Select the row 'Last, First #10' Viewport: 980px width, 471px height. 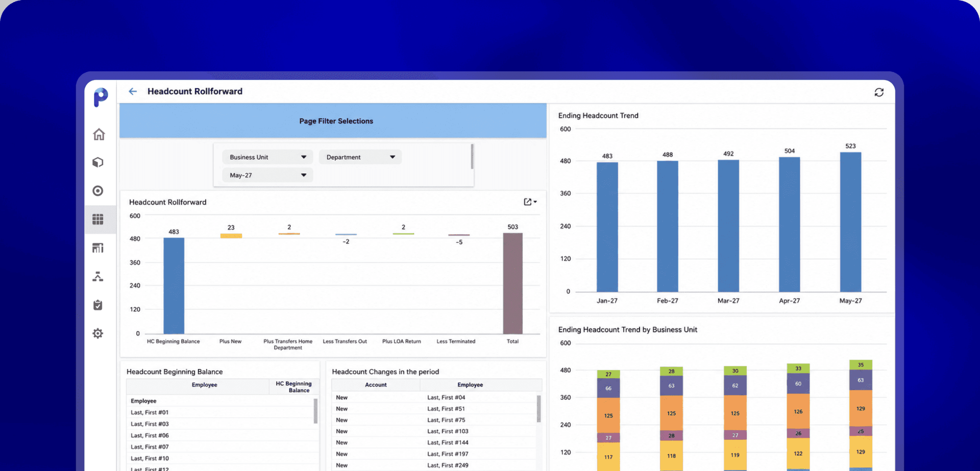pyautogui.click(x=220, y=459)
